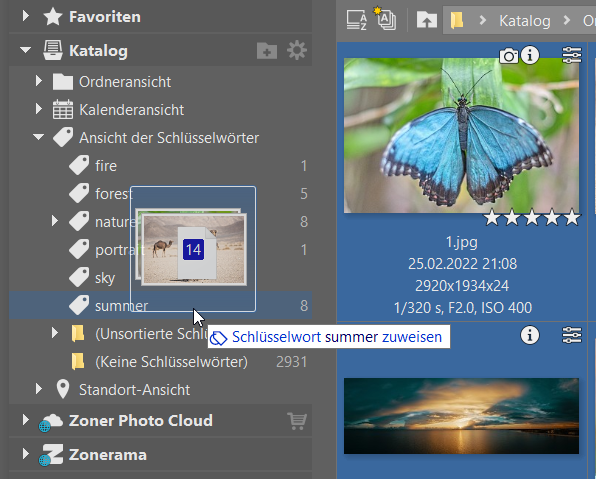Click the yellow folder path icon
The width and height of the screenshot is (596, 479).
coord(457,20)
